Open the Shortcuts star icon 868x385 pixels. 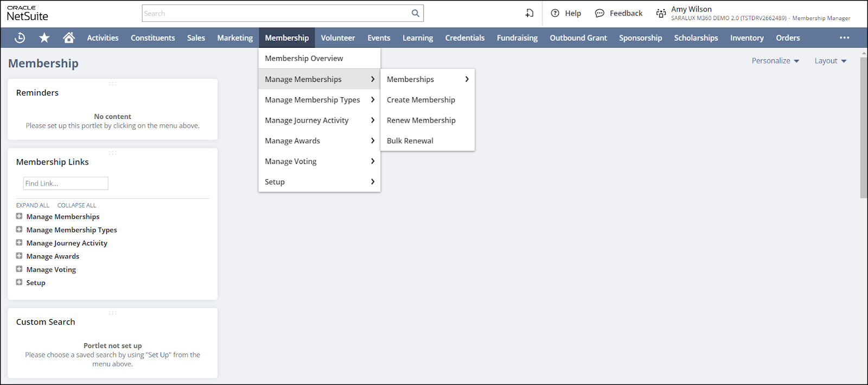point(44,37)
